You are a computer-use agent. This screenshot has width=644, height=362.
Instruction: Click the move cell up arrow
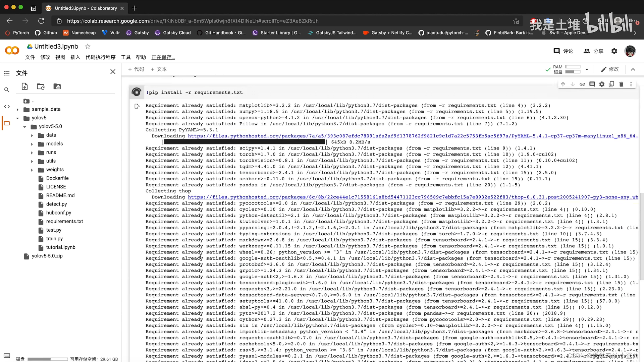563,84
